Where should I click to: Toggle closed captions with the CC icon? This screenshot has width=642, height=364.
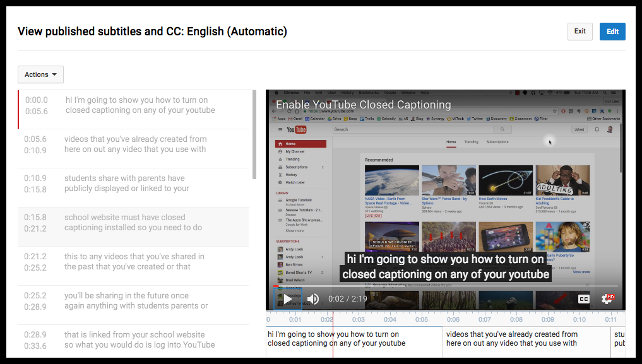[583, 299]
